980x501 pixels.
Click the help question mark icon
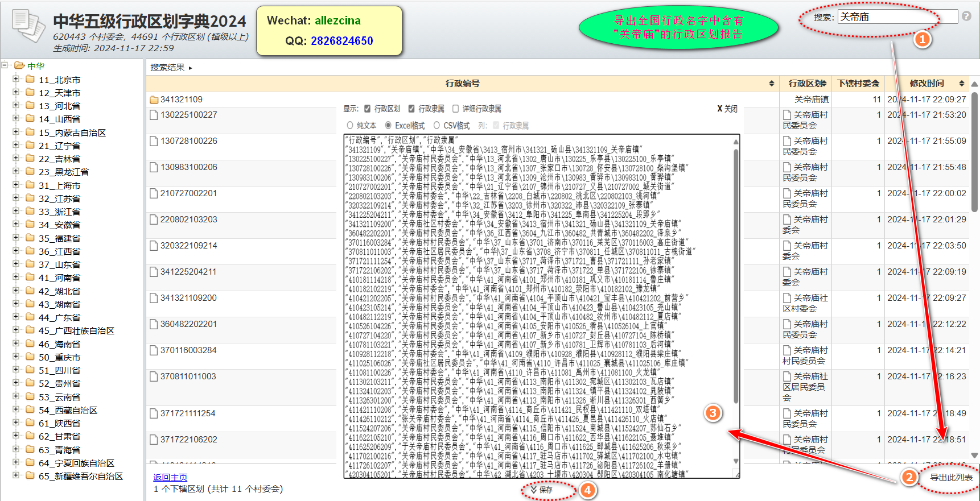(x=966, y=16)
